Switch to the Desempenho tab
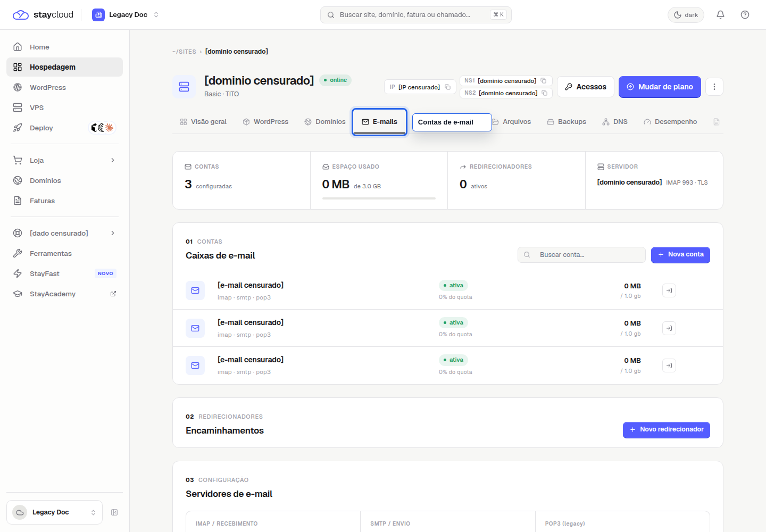This screenshot has height=532, width=766. coord(670,122)
